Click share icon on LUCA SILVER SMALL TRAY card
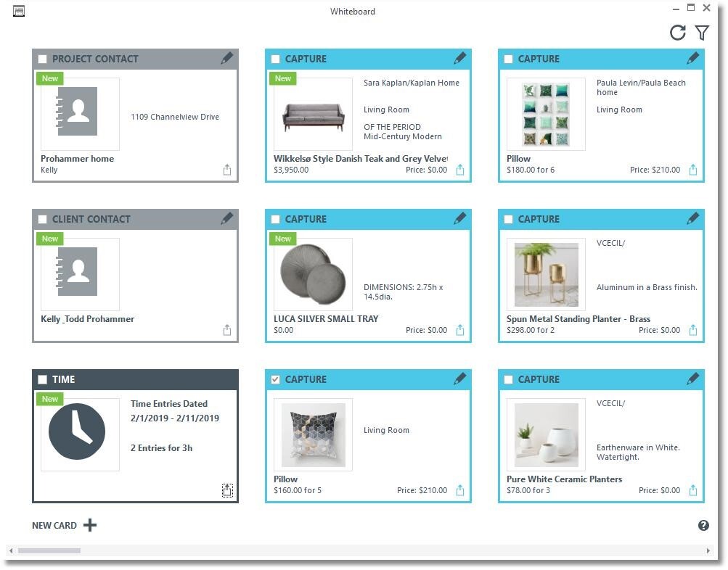Viewport: 728px width, 570px height. [x=460, y=331]
